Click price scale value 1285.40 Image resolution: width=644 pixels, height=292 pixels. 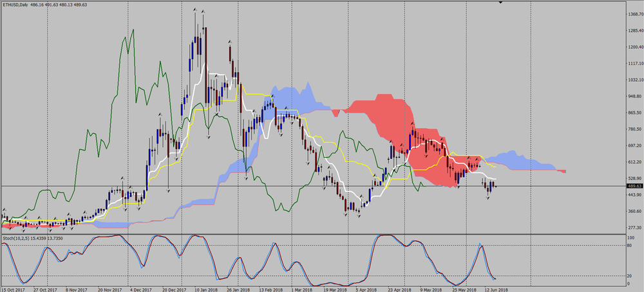635,31
